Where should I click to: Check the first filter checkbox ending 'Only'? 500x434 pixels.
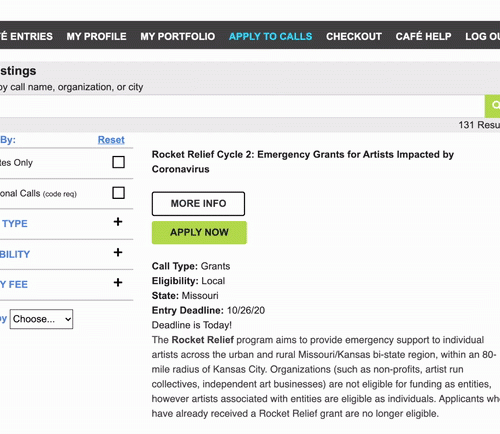pos(119,162)
